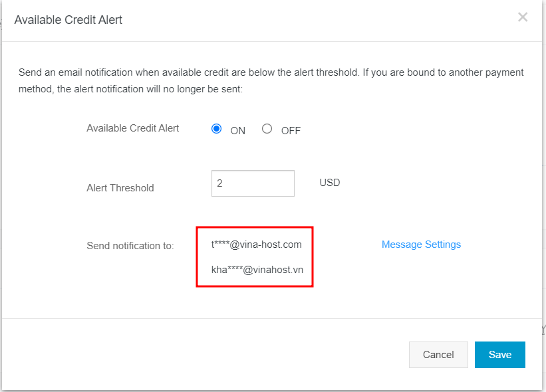Click the t****@vina-host.com email address

pos(256,245)
